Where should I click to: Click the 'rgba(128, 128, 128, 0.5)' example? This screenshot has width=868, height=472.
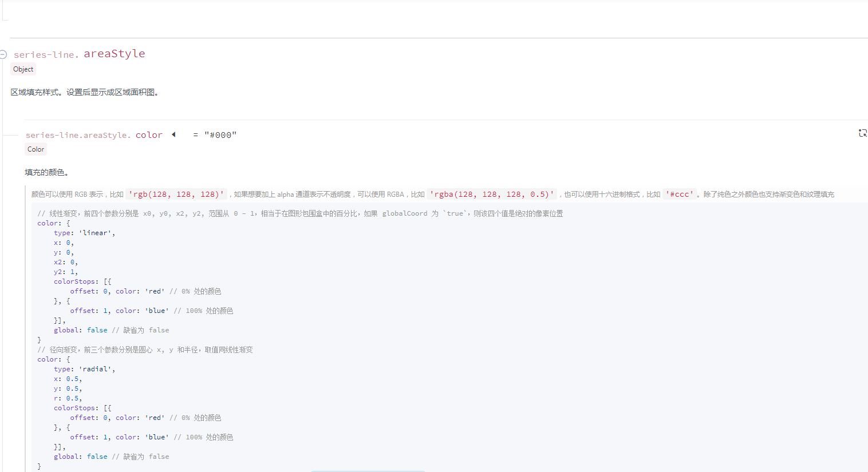pyautogui.click(x=491, y=194)
